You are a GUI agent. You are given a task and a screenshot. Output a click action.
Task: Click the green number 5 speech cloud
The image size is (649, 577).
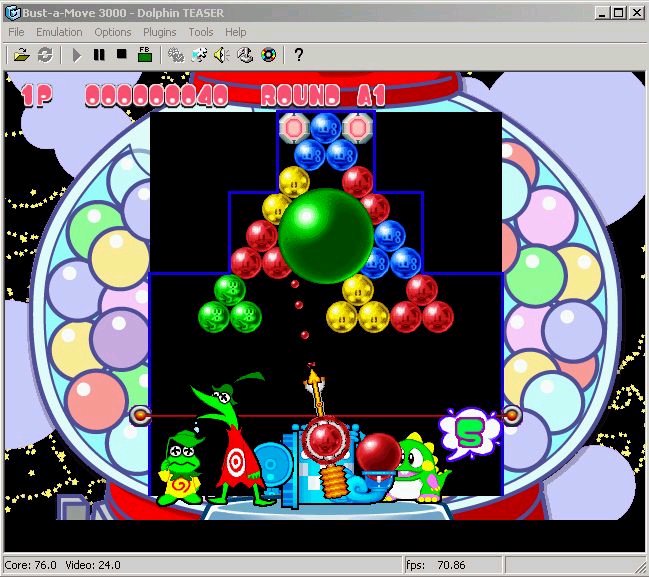point(470,433)
